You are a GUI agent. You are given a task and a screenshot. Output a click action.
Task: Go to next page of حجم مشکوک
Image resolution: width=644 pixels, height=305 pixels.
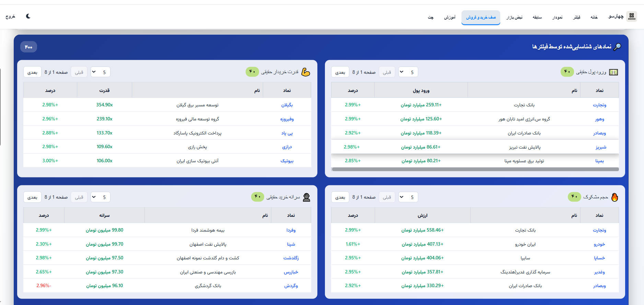point(340,197)
